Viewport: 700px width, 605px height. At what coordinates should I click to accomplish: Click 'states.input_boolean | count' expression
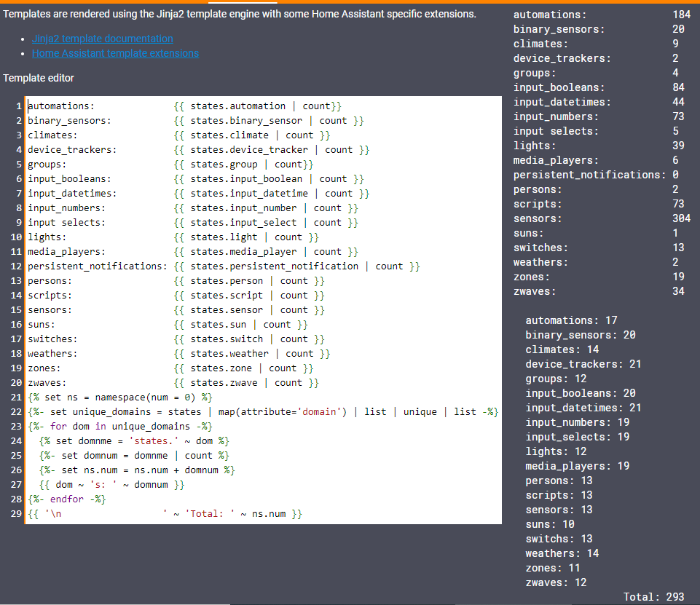[268, 179]
